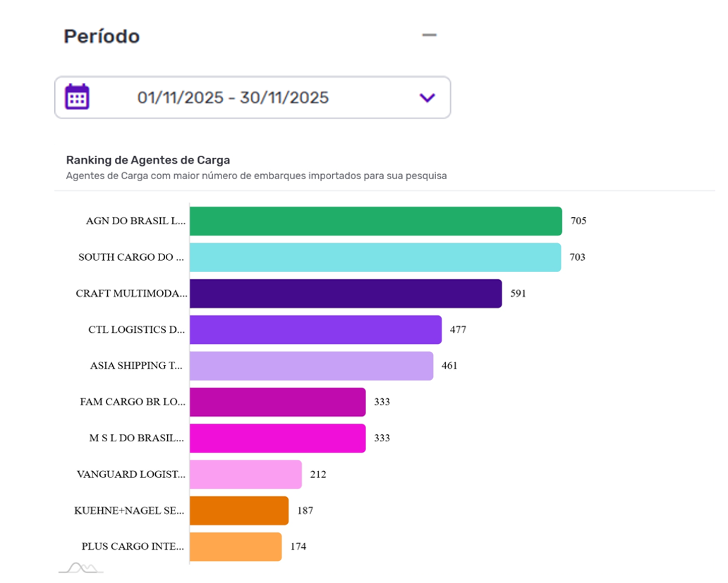Click the dark orange KUEHNE+NAGEL bar
This screenshot has width=728, height=583.
pyautogui.click(x=239, y=510)
